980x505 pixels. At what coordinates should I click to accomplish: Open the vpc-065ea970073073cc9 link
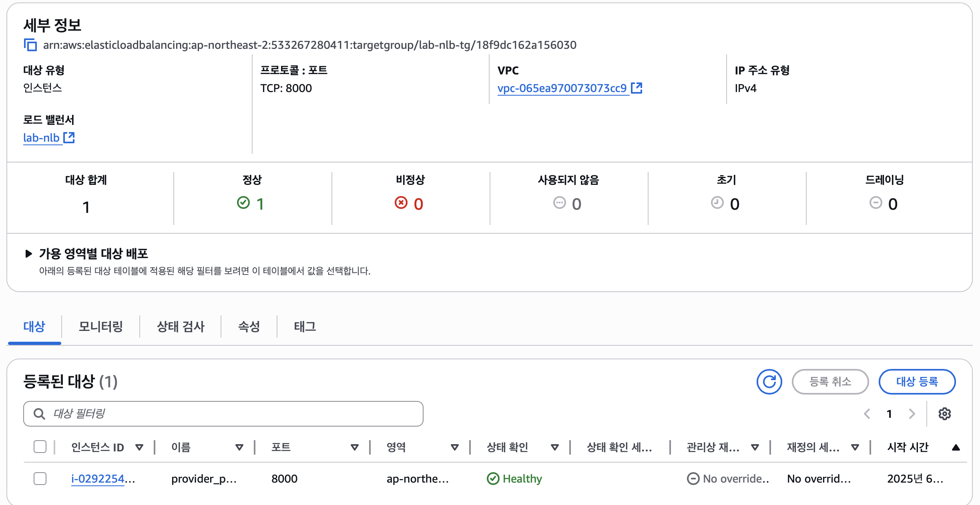pos(562,88)
